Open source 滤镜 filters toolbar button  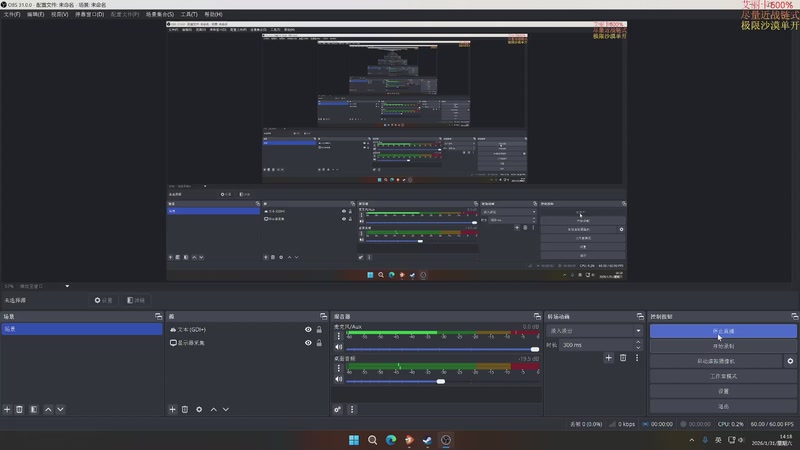(136, 301)
